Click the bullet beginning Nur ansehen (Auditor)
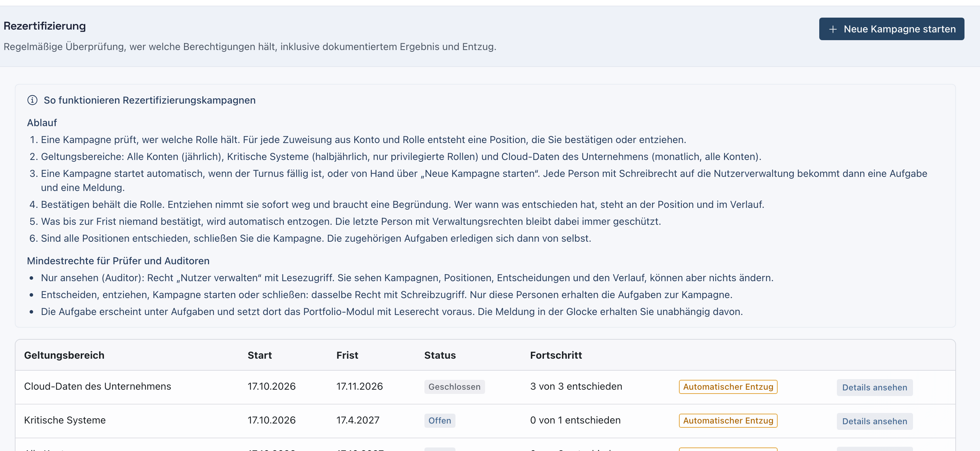Image resolution: width=980 pixels, height=451 pixels. click(407, 278)
